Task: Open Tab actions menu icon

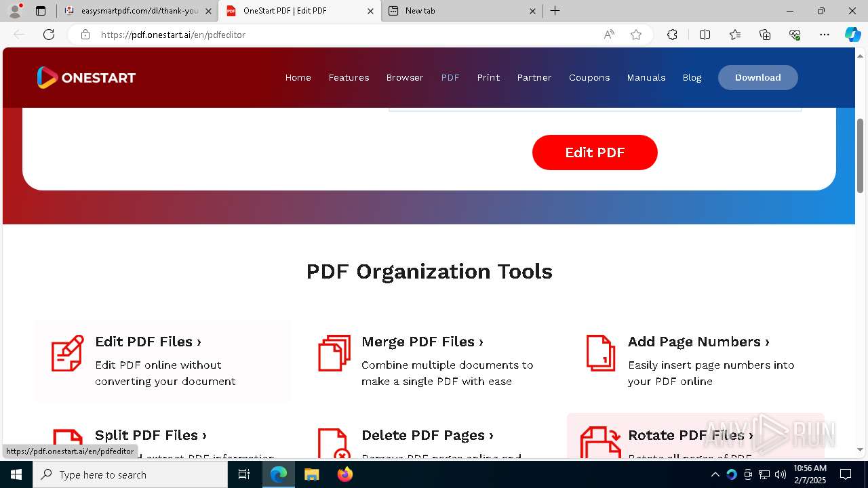Action: (x=41, y=11)
